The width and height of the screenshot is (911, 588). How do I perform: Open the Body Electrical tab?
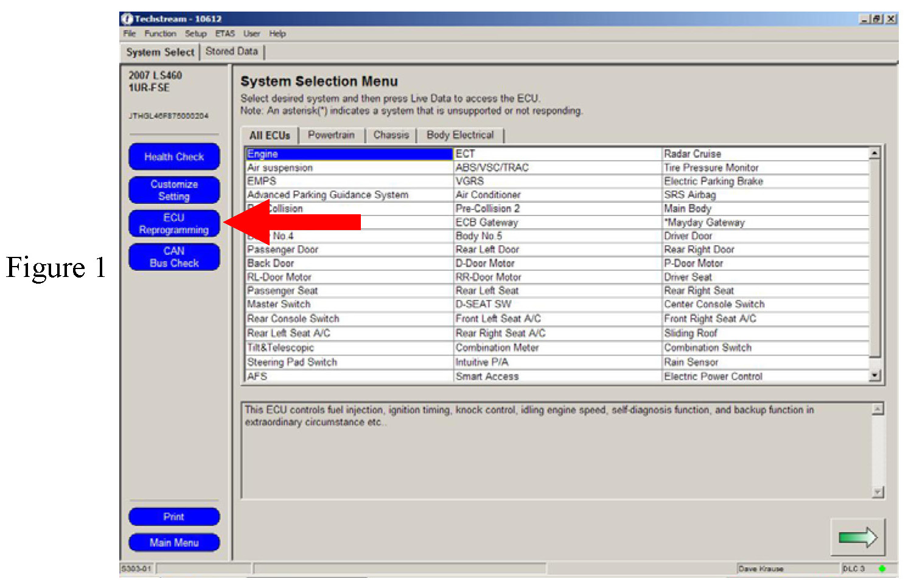pos(460,135)
